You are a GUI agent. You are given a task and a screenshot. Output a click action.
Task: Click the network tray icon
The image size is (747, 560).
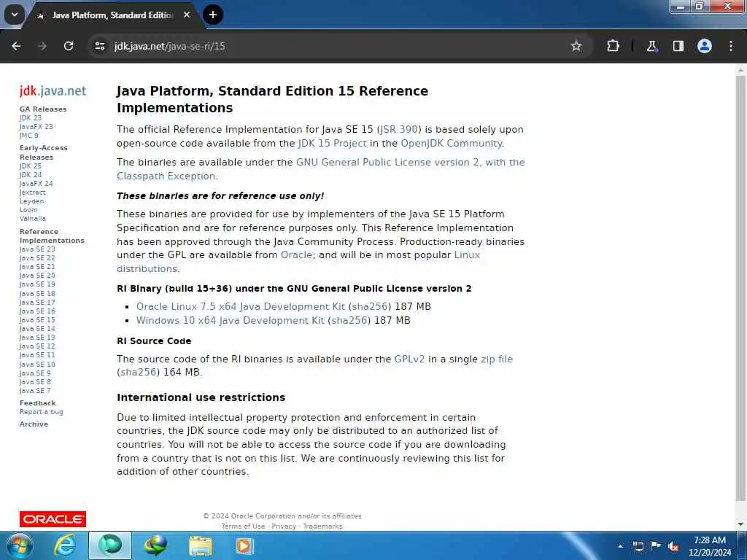tap(638, 546)
